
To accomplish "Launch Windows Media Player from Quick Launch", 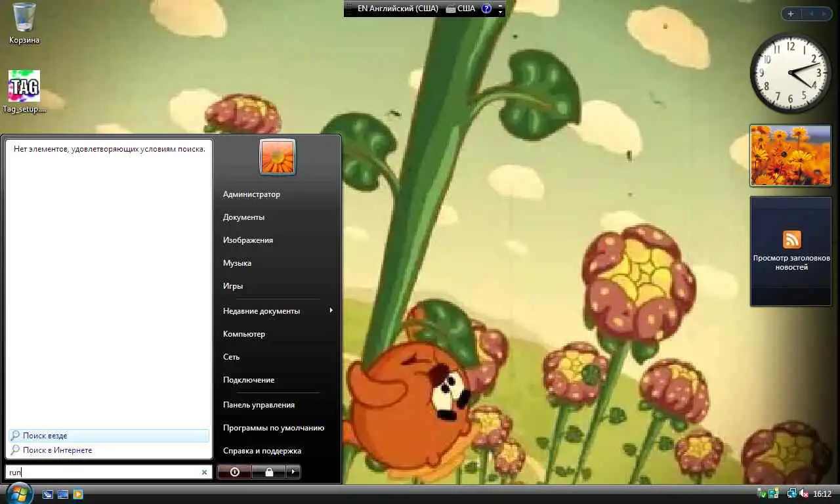I will (78, 494).
